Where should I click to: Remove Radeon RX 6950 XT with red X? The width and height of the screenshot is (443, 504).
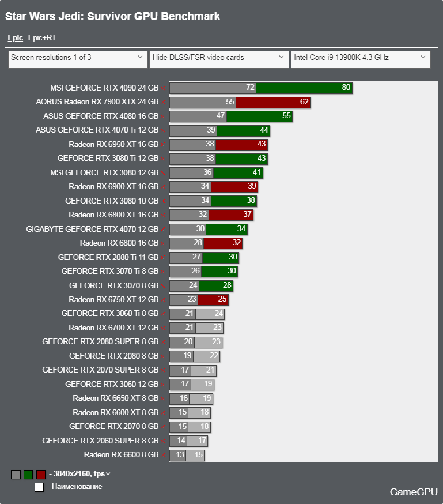click(163, 145)
